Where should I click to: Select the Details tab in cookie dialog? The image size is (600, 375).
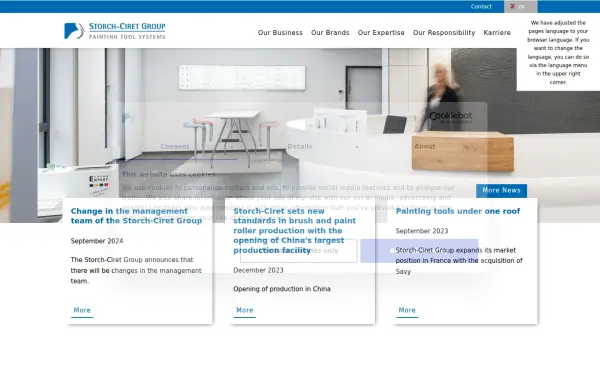click(300, 147)
